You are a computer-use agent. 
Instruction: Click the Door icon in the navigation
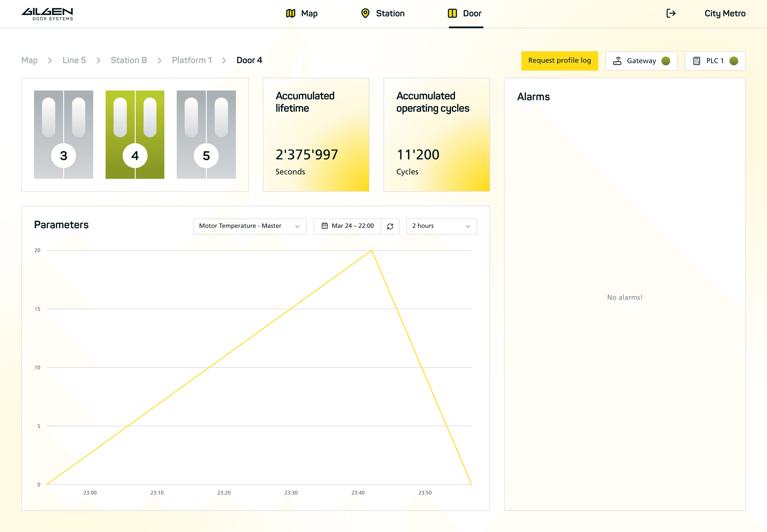click(x=452, y=13)
